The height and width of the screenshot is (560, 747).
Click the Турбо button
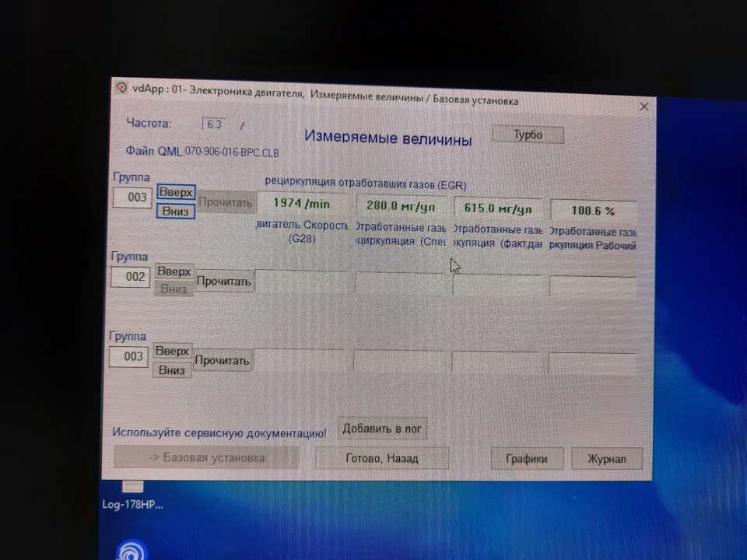[528, 135]
